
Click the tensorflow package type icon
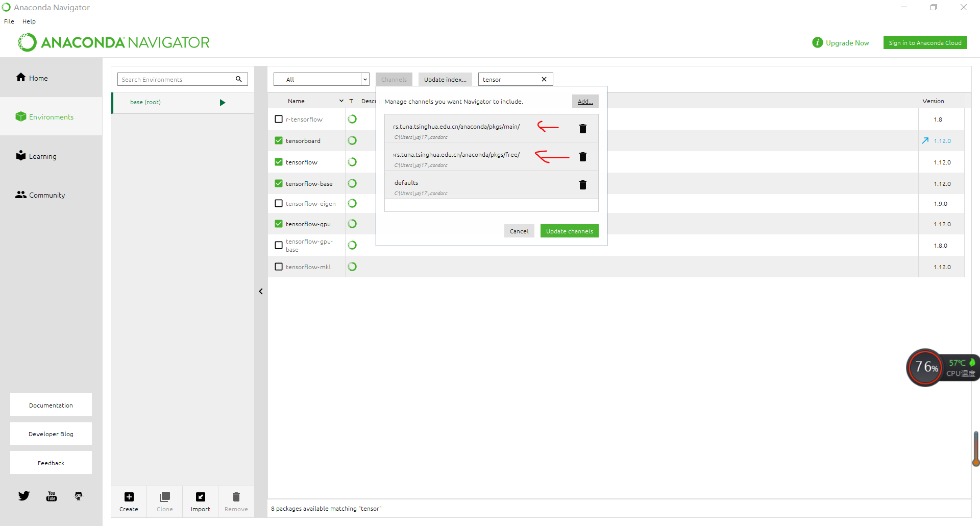pyautogui.click(x=352, y=162)
